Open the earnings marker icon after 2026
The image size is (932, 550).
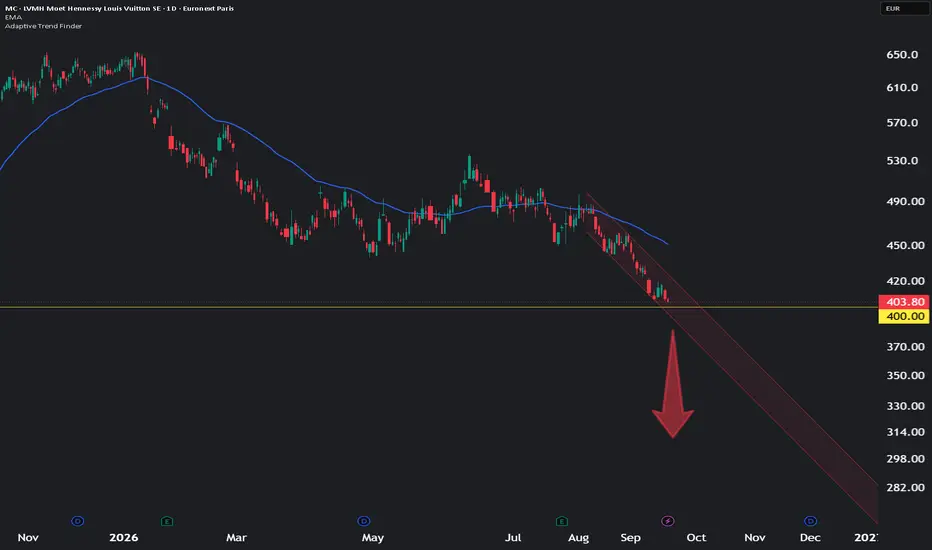pos(167,521)
